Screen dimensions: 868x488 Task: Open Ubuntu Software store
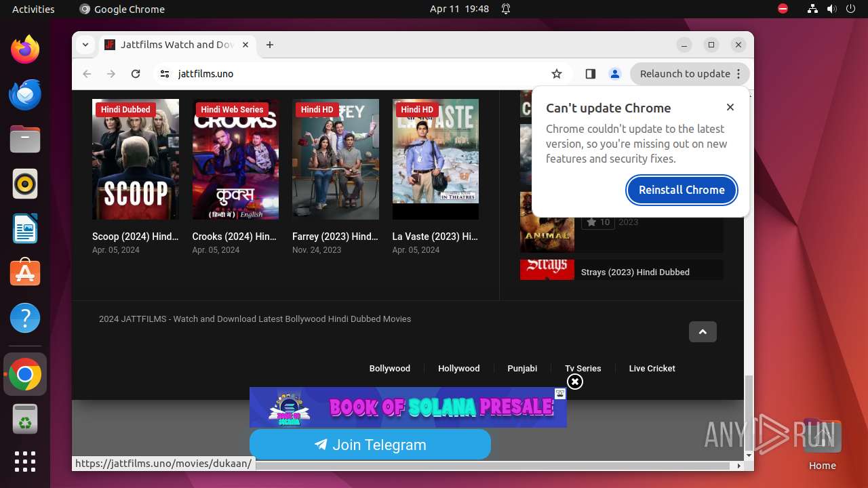(25, 273)
